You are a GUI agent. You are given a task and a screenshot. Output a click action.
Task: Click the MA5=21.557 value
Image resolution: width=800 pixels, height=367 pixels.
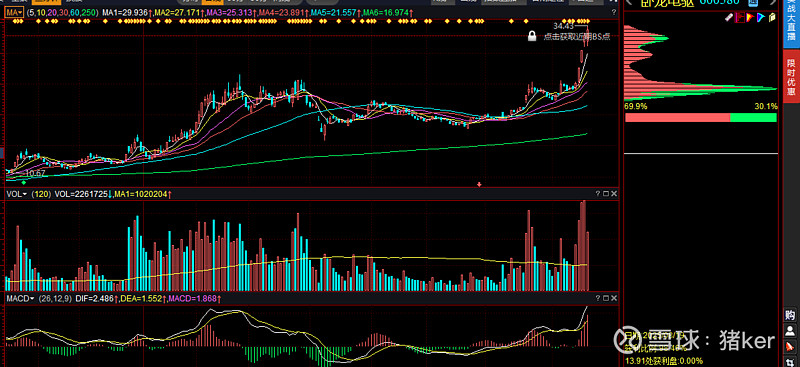pos(334,11)
